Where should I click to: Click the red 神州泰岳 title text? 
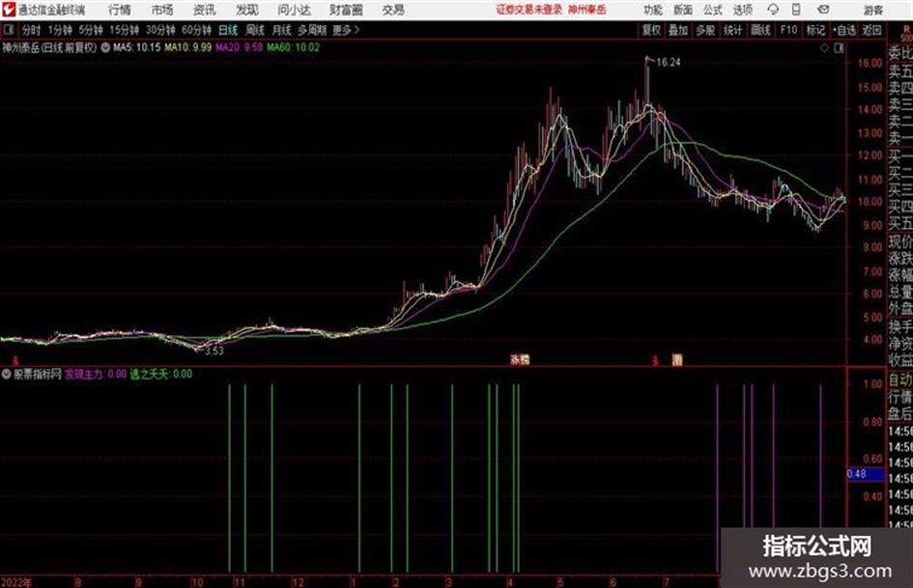586,10
